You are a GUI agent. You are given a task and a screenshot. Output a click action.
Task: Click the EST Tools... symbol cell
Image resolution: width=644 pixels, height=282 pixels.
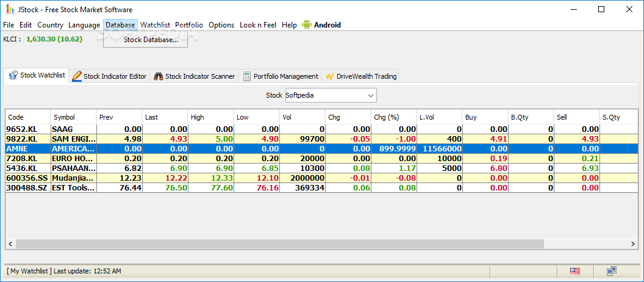pos(74,188)
